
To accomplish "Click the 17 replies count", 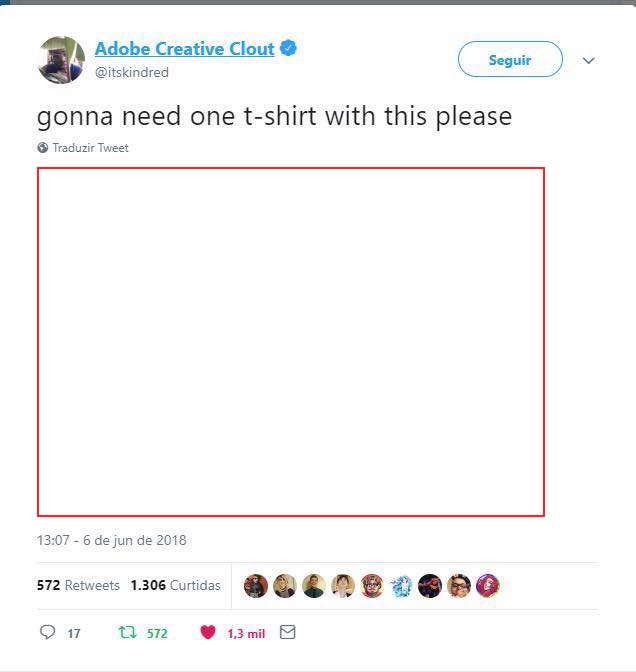I will (x=74, y=633).
